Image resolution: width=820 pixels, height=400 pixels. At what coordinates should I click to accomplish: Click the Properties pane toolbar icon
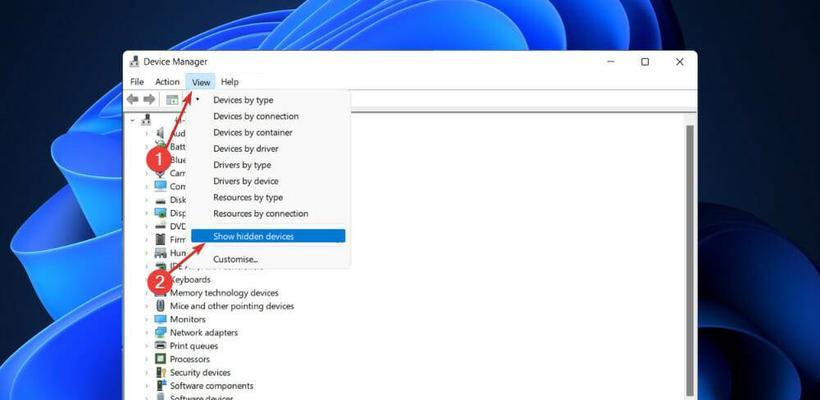point(172,100)
